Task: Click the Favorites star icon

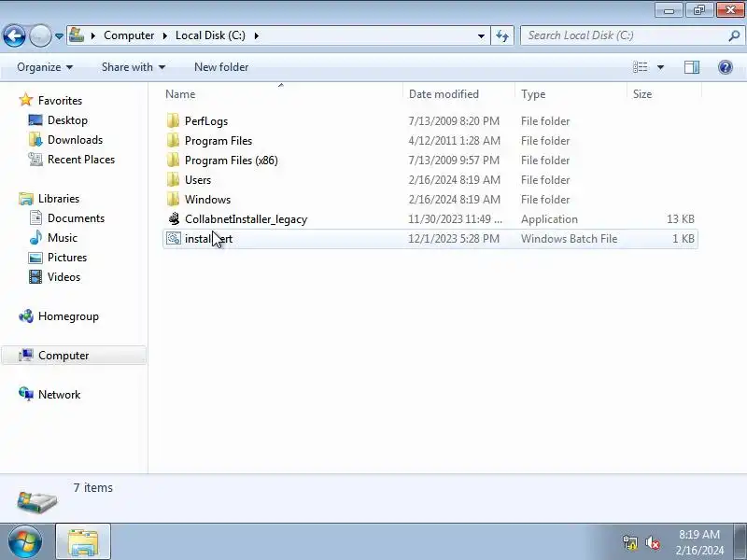Action: [x=26, y=100]
